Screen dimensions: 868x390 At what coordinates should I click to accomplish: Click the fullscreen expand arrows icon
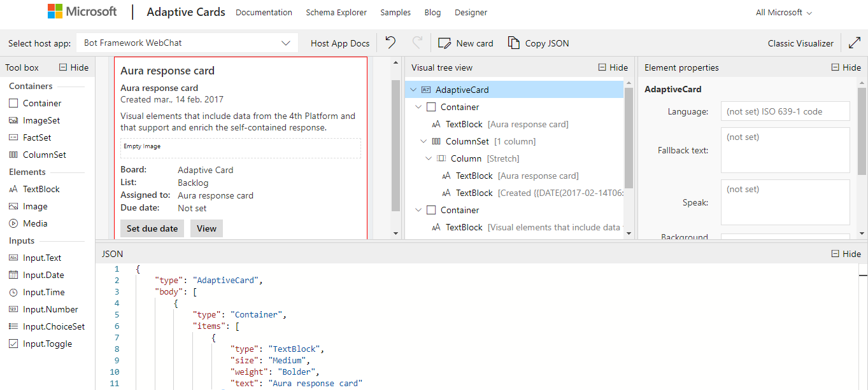coord(855,43)
